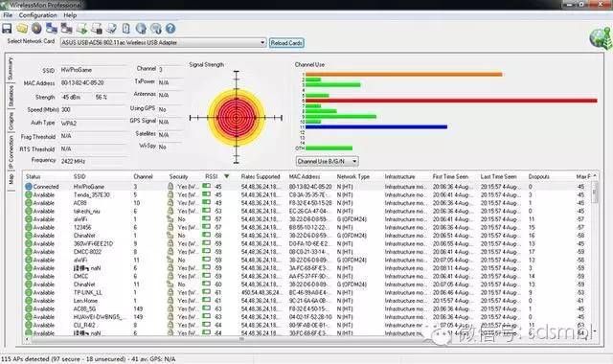Click the blue Connected status icon for HWProGame
The image size is (613, 364).
(x=29, y=187)
